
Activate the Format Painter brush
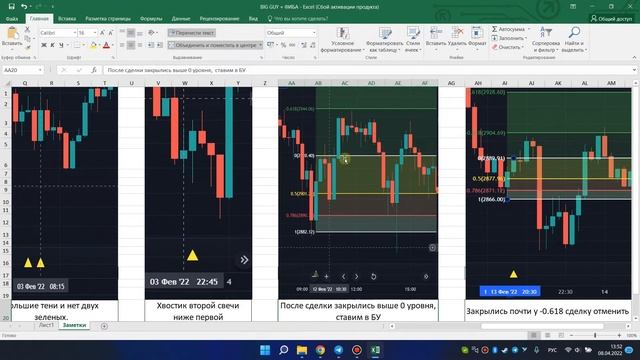tap(27, 48)
